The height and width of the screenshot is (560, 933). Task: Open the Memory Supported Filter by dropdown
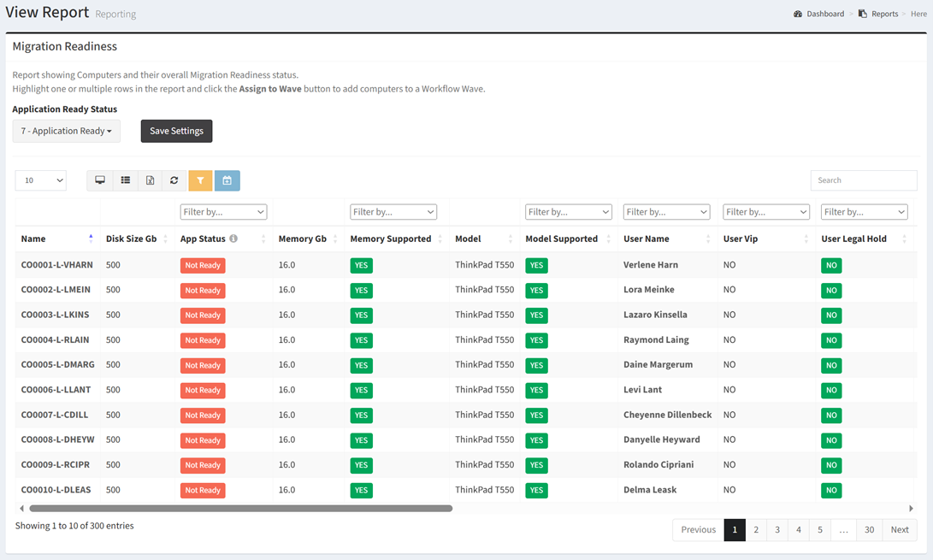pyautogui.click(x=393, y=212)
